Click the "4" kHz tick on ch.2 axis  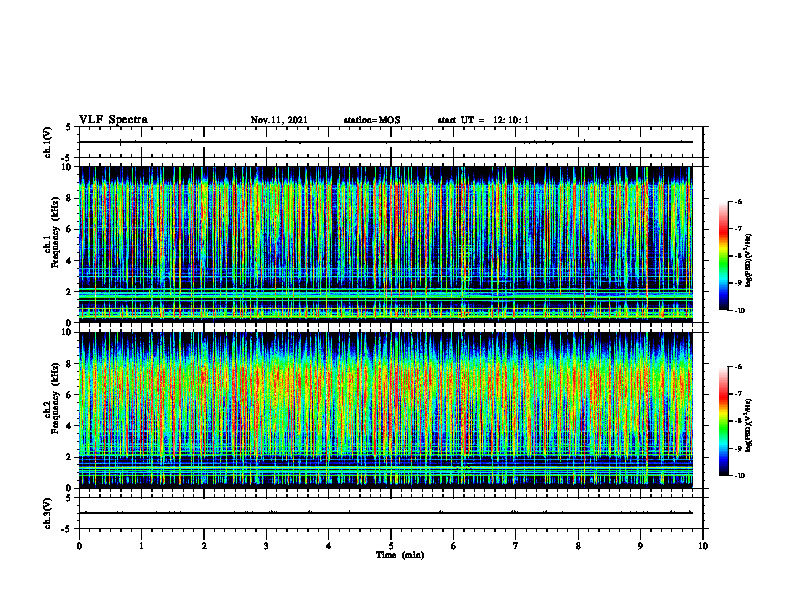coord(70,426)
